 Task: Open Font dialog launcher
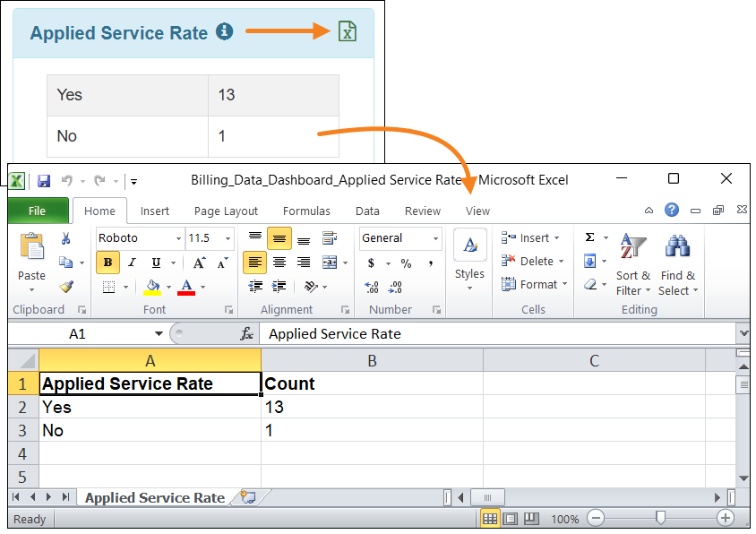tap(228, 310)
